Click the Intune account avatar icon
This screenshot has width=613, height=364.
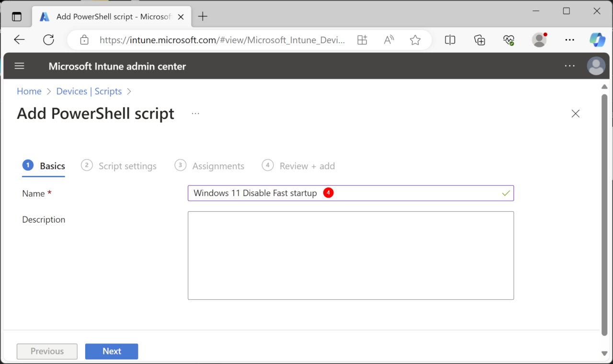[596, 66]
